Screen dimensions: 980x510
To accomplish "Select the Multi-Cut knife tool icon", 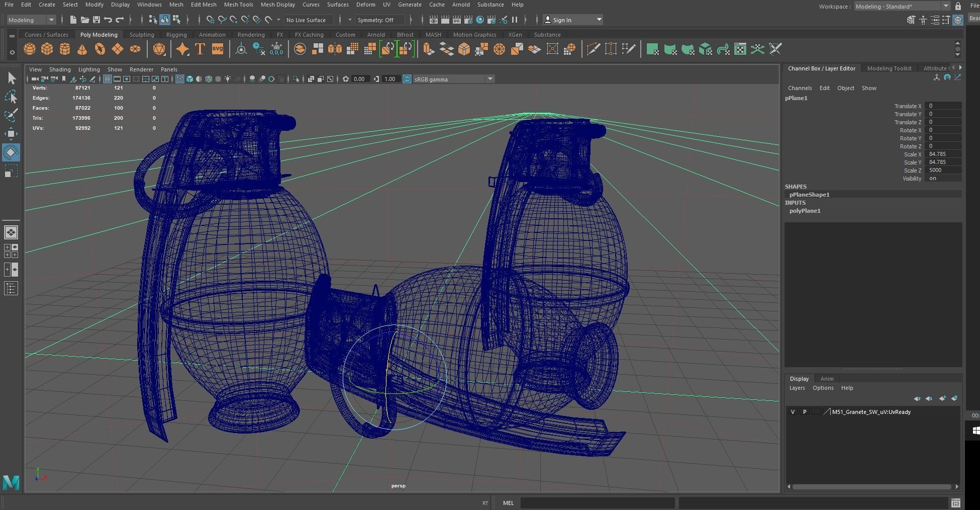I will [594, 49].
